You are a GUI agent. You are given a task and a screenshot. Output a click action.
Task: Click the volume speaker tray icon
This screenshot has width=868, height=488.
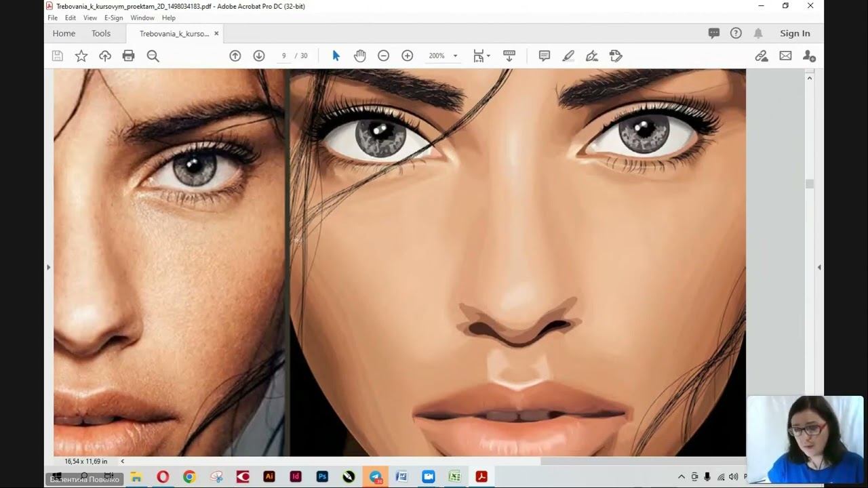tap(733, 476)
